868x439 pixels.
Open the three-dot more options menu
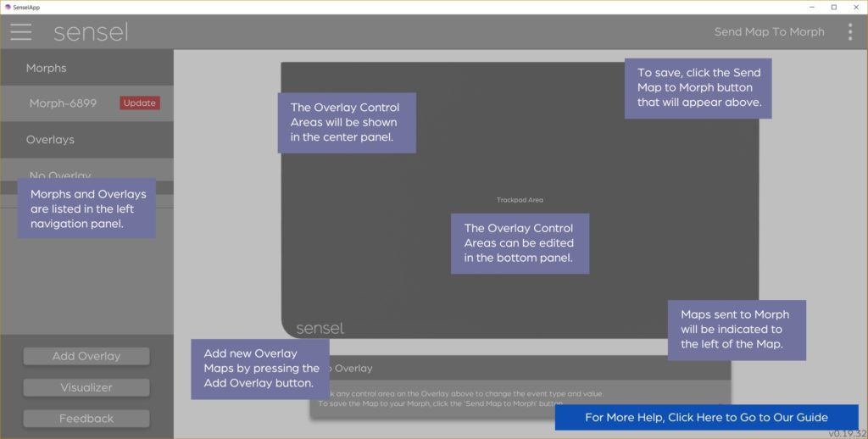pos(849,32)
